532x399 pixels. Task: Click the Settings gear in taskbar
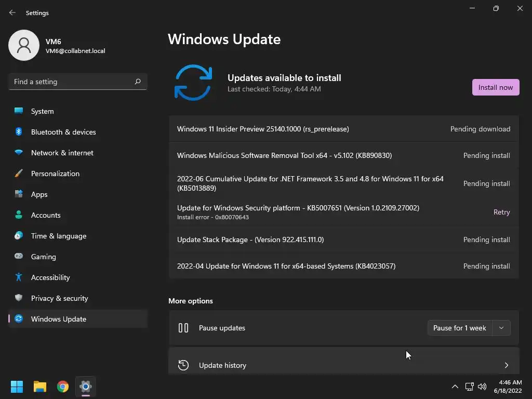pos(86,387)
